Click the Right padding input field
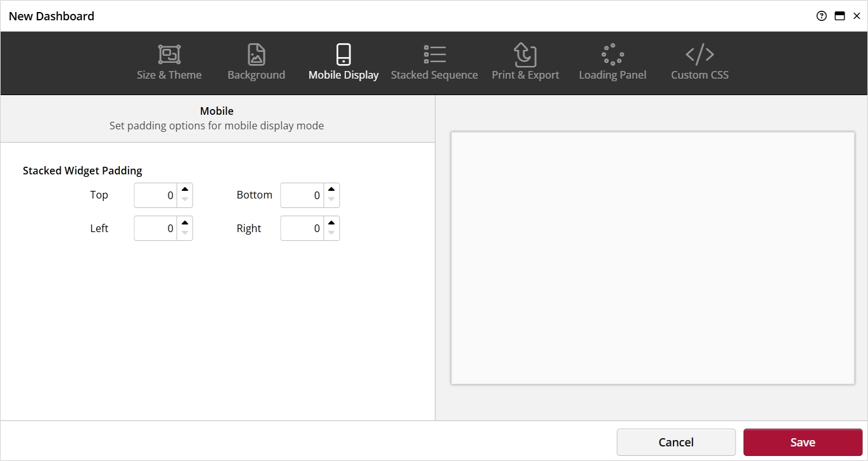The height and width of the screenshot is (461, 868). click(x=302, y=228)
